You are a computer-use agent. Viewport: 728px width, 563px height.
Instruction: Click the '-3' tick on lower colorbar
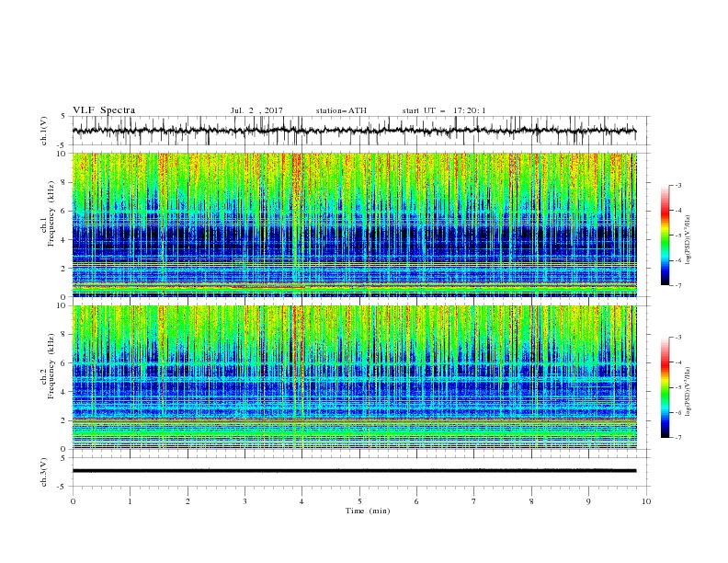click(x=678, y=338)
